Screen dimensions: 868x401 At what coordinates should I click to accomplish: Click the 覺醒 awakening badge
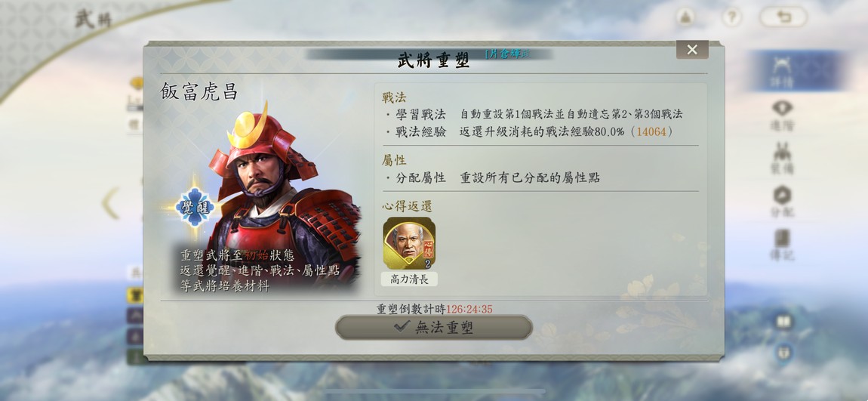click(x=195, y=207)
